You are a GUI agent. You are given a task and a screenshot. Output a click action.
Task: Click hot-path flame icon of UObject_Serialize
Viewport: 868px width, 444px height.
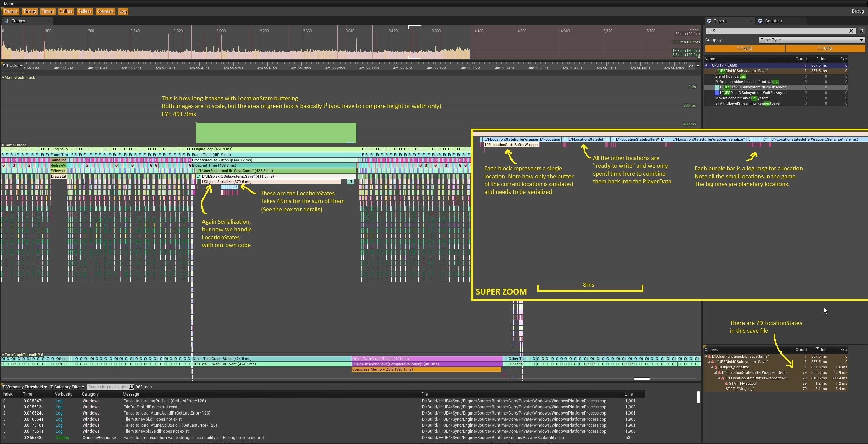point(716,367)
